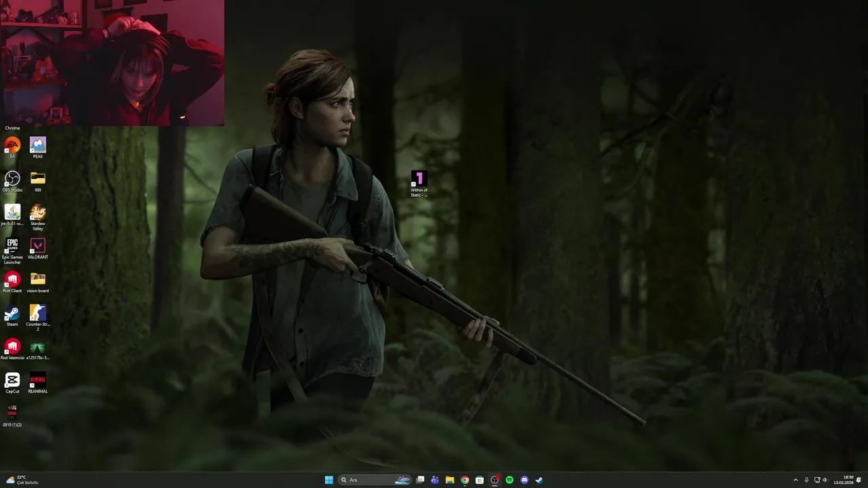The height and width of the screenshot is (488, 868).
Task: Click the webcam overlay window
Action: [x=112, y=62]
